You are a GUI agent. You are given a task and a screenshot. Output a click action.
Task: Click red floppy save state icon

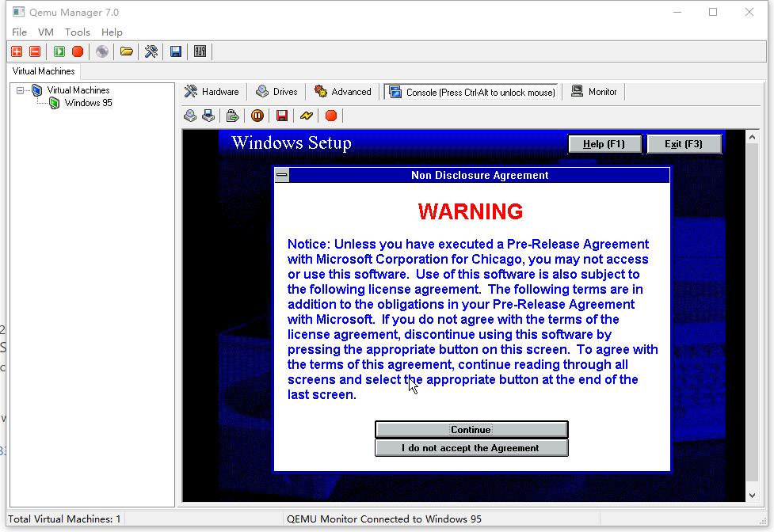[282, 116]
